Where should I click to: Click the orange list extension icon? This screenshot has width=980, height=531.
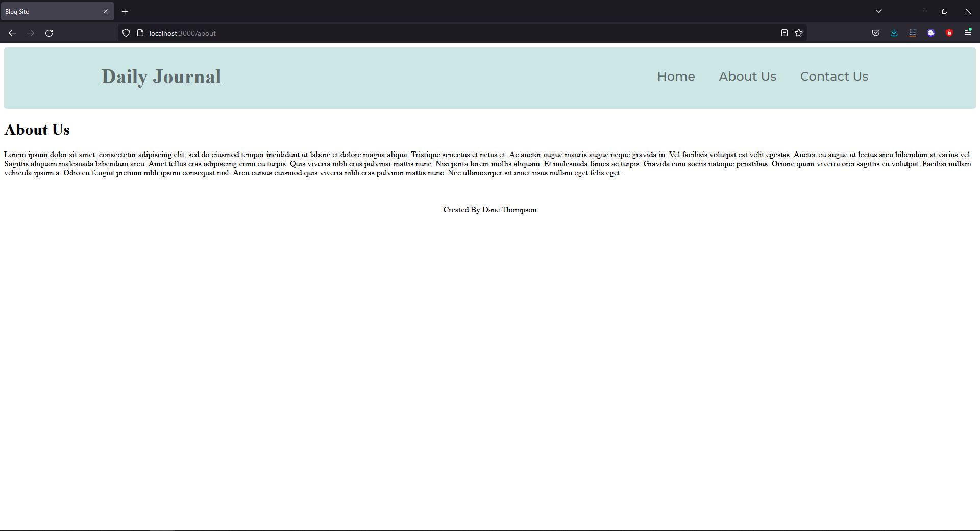pos(913,33)
